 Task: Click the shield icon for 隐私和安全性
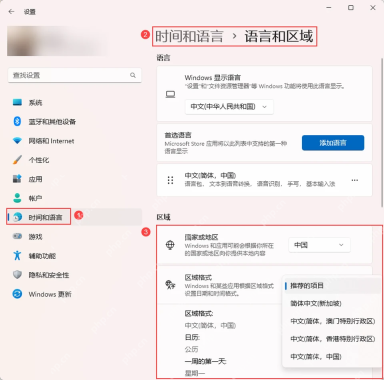point(17,275)
